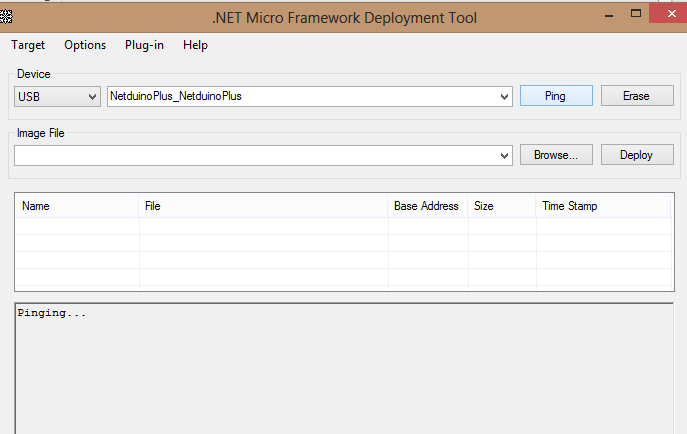
Task: Click in the output log showing Pinging...
Action: pos(343,370)
